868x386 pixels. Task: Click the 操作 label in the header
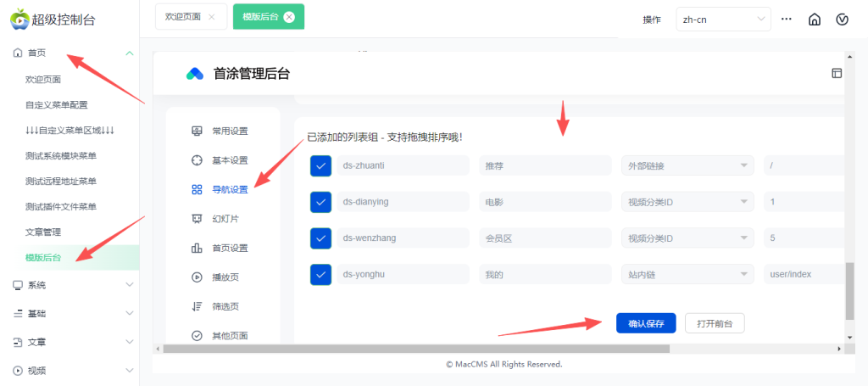coord(652,20)
